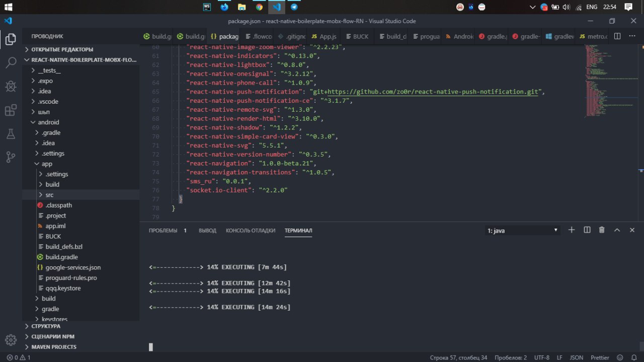The width and height of the screenshot is (644, 362).
Task: Change indentation via Пробелов: 2
Action: 511,357
